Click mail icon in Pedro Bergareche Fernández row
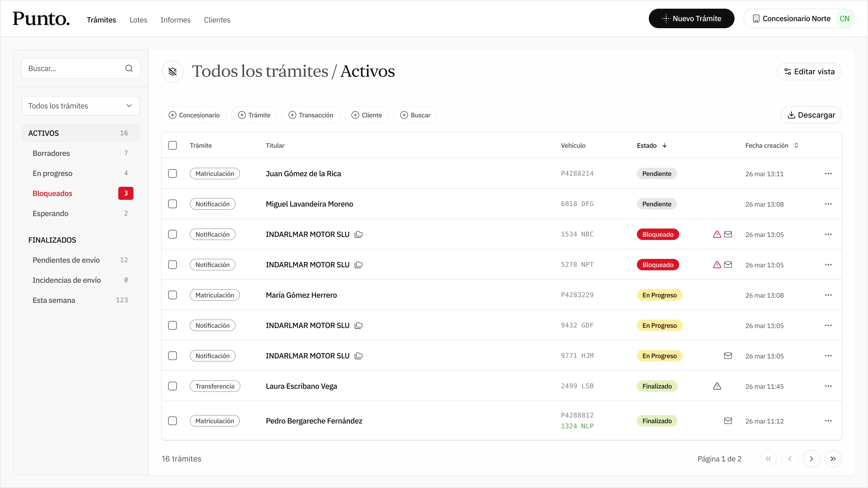This screenshot has height=488, width=868. 728,421
